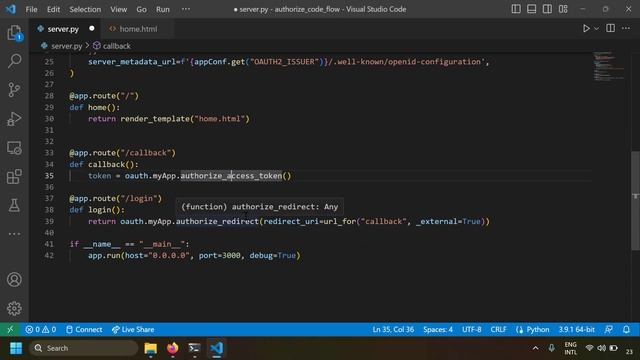This screenshot has width=640, height=360.
Task: Open the Extensions view
Action: (x=14, y=177)
